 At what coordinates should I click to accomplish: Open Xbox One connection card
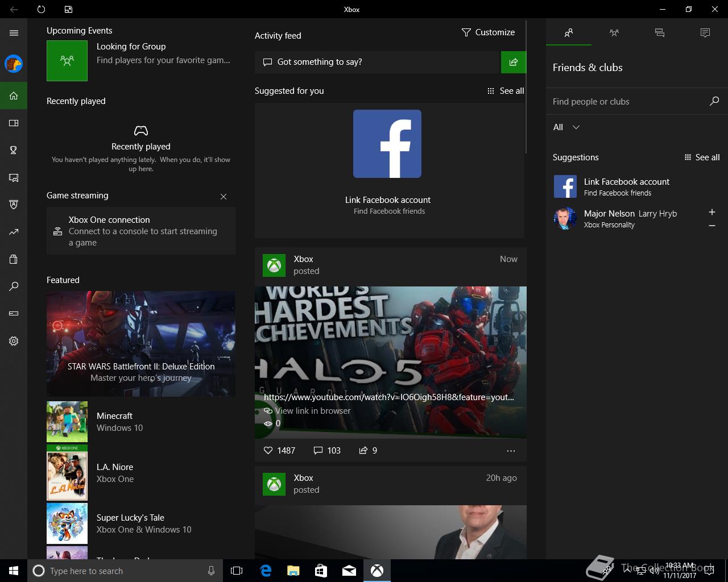[141, 231]
